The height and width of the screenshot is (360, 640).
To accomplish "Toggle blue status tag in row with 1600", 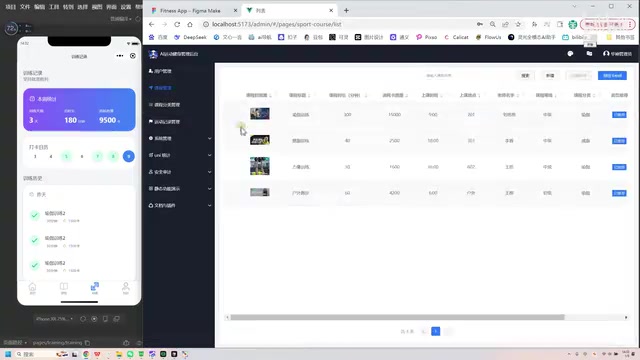I will tap(619, 167).
